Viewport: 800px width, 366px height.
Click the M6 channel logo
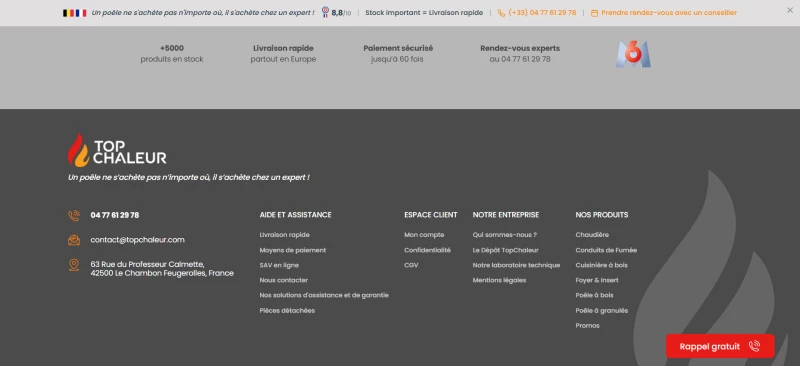[633, 54]
